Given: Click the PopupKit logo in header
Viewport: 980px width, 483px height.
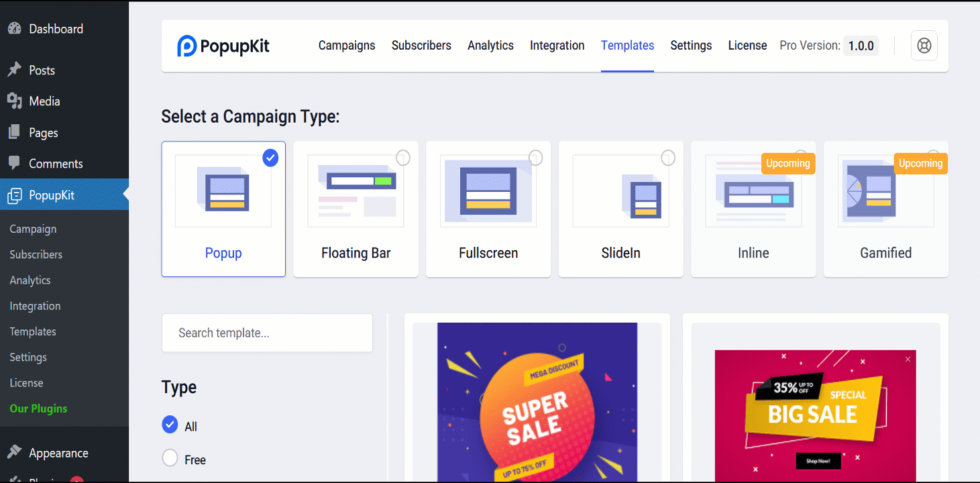Looking at the screenshot, I should click(223, 46).
